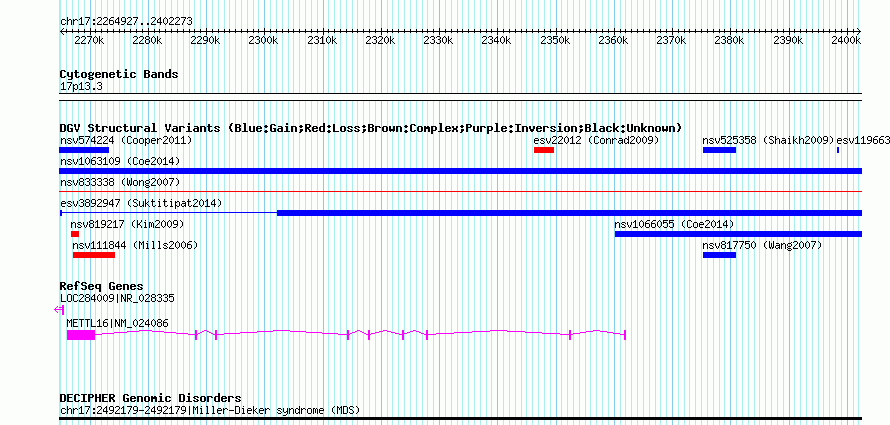
Task: Click the 2380k ruler tick label
Action: coord(730,41)
